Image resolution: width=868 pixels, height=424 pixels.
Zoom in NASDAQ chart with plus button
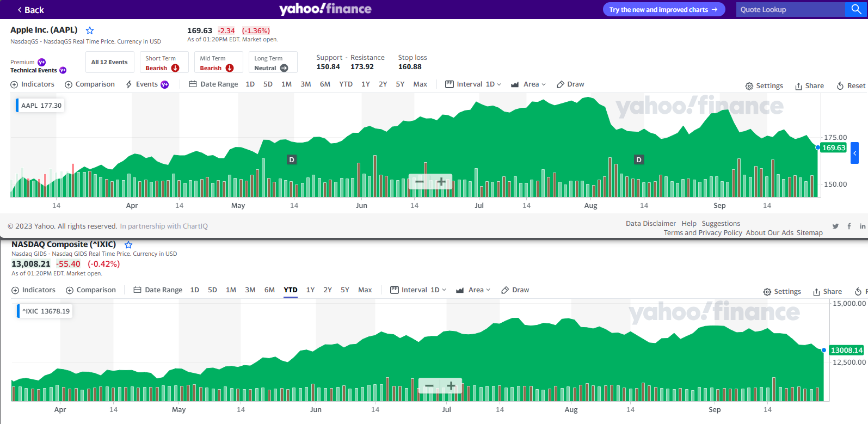tap(451, 386)
